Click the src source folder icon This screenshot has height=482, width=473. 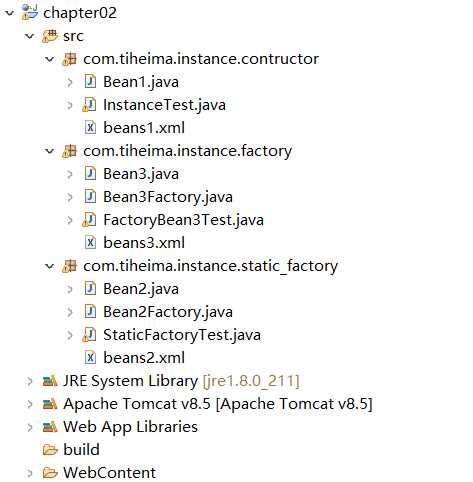click(50, 36)
